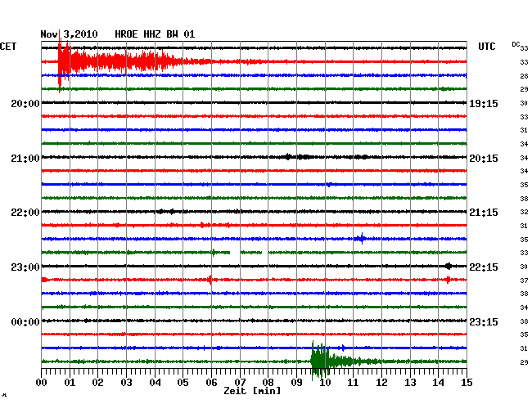Select the "21:00" CET time label
Screen dimensions: 532x404
[25, 159]
